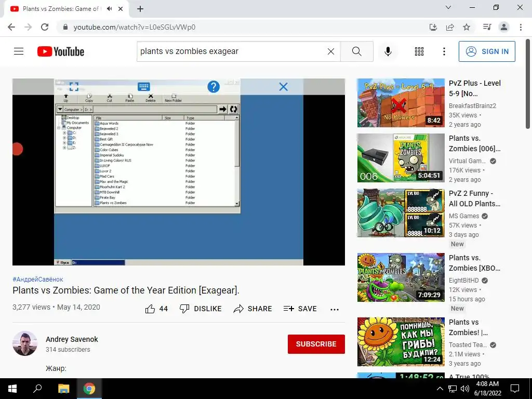Open Plants vs. Zombies [006] video title

click(x=475, y=143)
